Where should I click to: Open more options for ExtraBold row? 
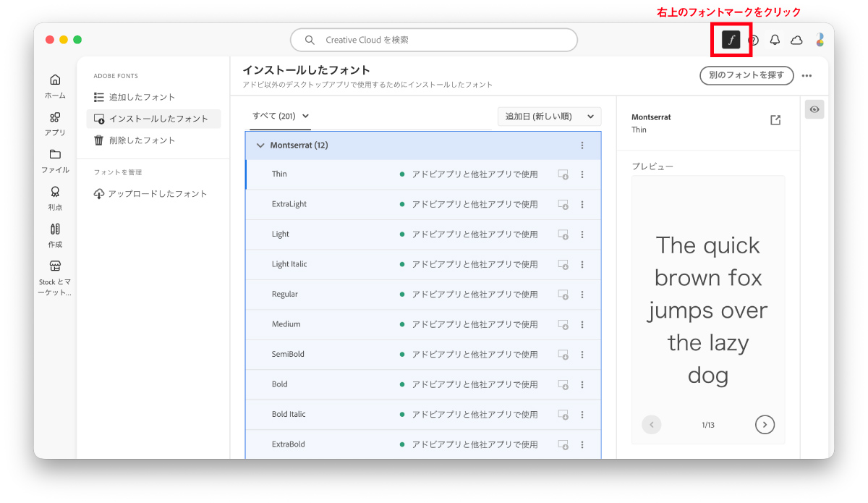point(582,445)
